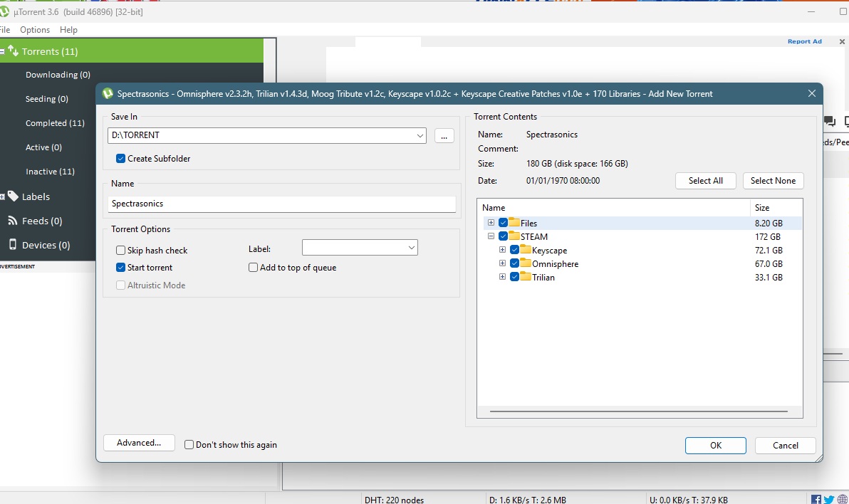Click the horizontal scrollbar in contents list
The width and height of the screenshot is (849, 504).
(639, 411)
